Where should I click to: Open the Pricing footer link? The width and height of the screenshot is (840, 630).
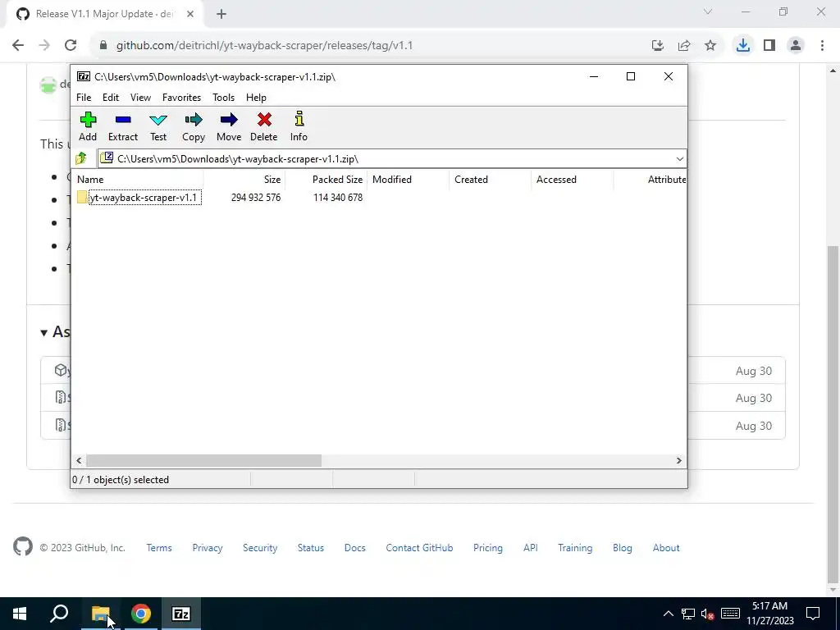488,547
